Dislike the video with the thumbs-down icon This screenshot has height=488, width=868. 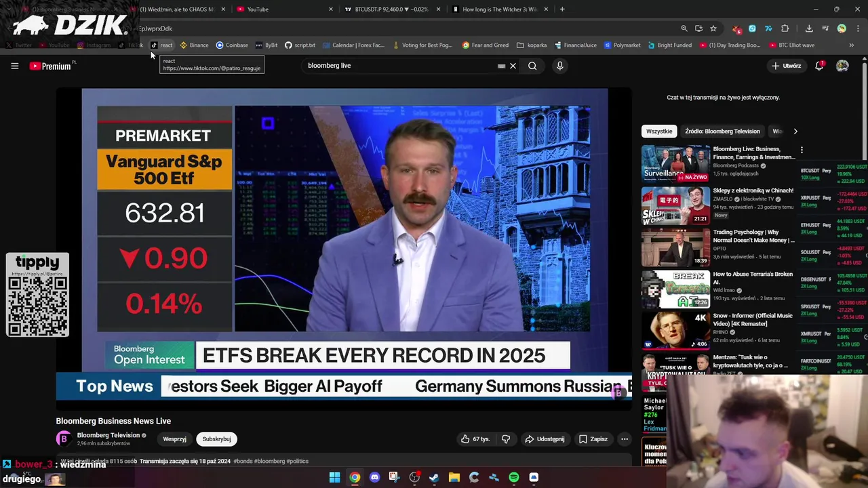point(506,439)
